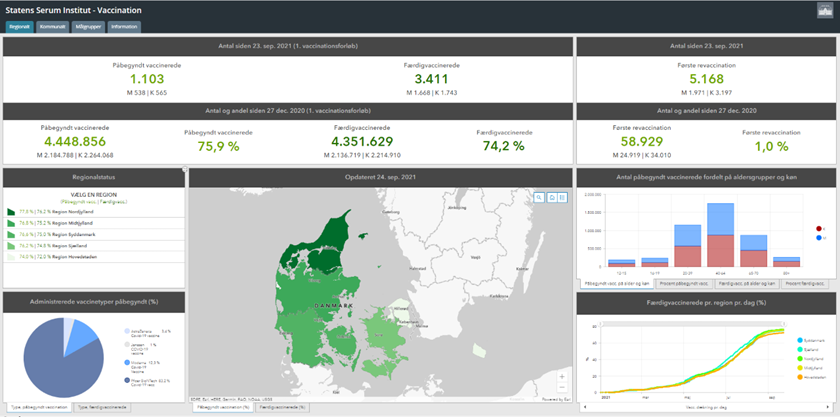Toggle Nordjylland line in chart legend
Viewport: 840px width, 417px height.
(812, 360)
